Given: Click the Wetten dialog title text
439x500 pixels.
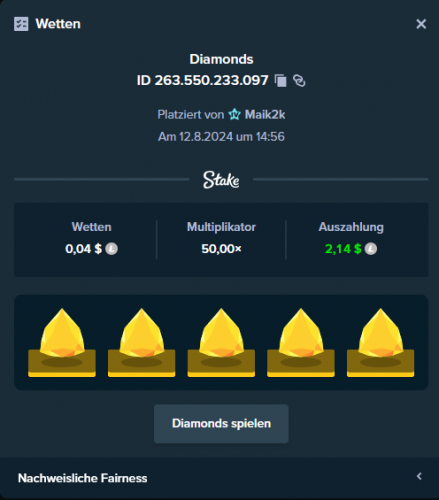Looking at the screenshot, I should pyautogui.click(x=58, y=24).
